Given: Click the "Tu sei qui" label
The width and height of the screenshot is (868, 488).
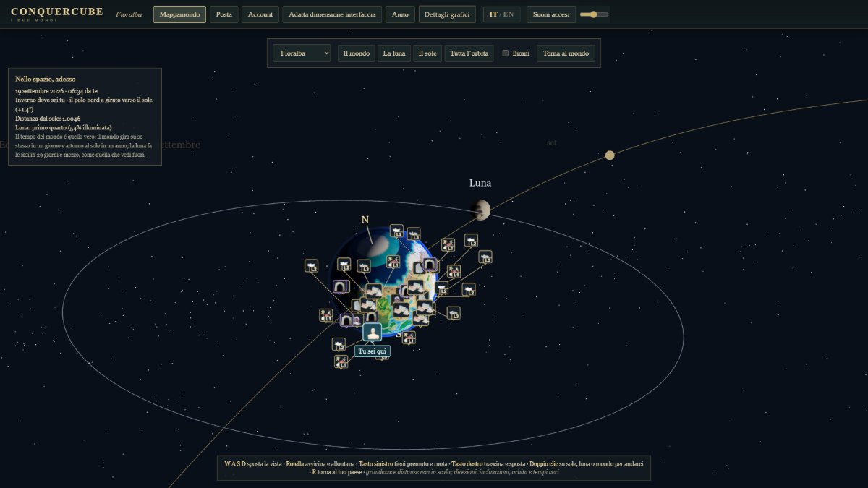Looking at the screenshot, I should 373,351.
